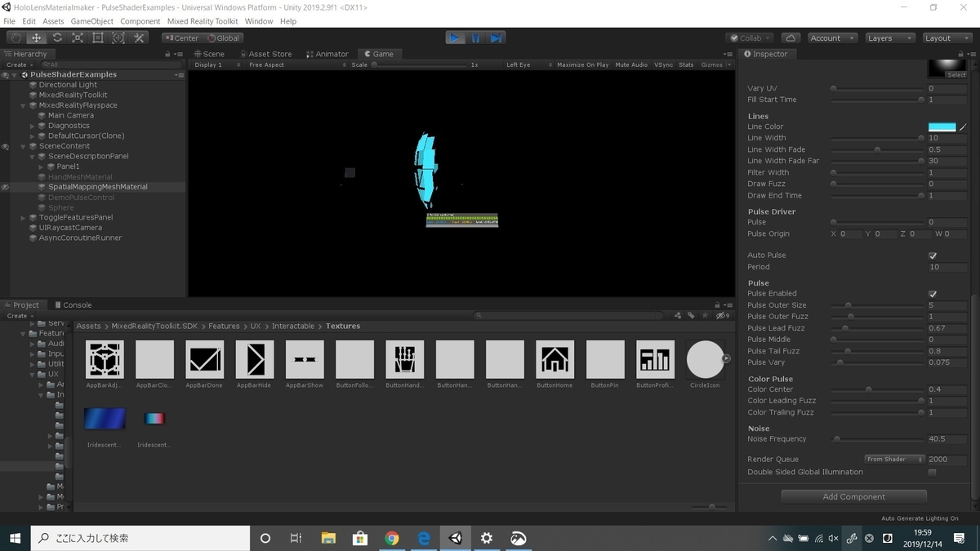
Task: Lock the Hierarchy panel
Action: 168,54
